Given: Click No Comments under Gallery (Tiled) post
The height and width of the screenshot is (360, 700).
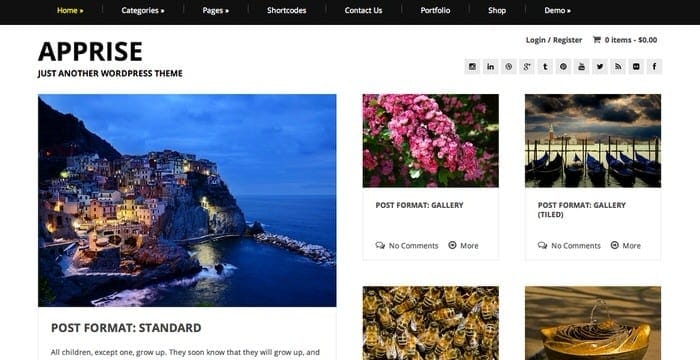Looking at the screenshot, I should [x=576, y=246].
